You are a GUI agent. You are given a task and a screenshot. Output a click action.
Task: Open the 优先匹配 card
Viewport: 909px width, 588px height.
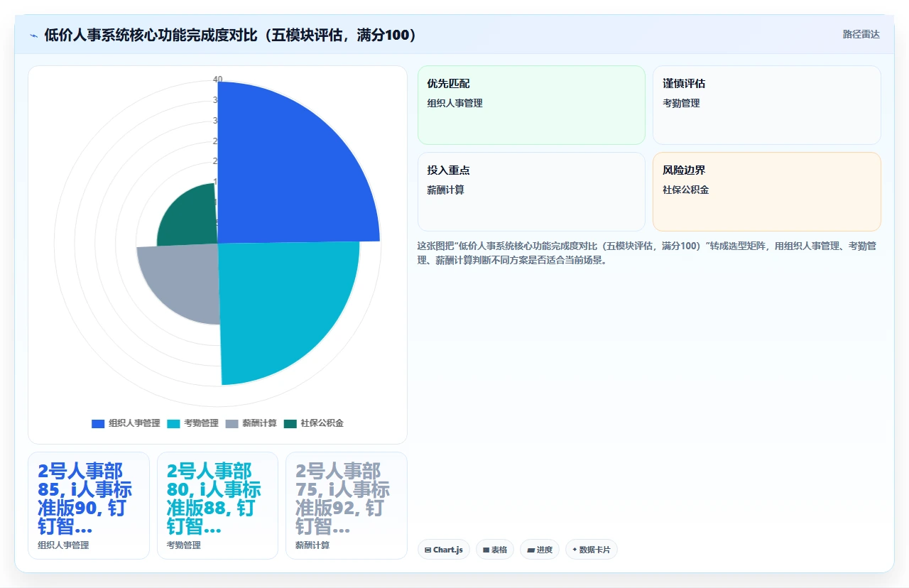tap(531, 105)
